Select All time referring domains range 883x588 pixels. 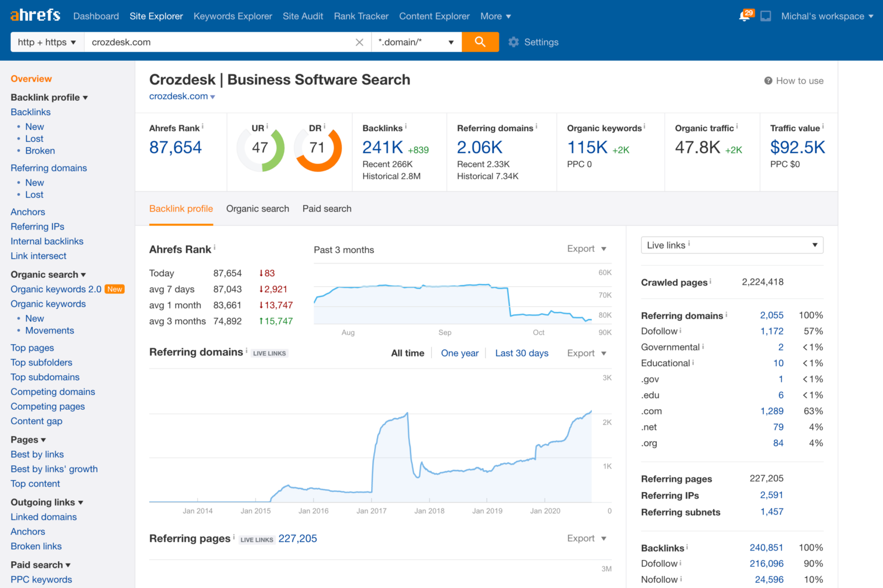click(407, 353)
